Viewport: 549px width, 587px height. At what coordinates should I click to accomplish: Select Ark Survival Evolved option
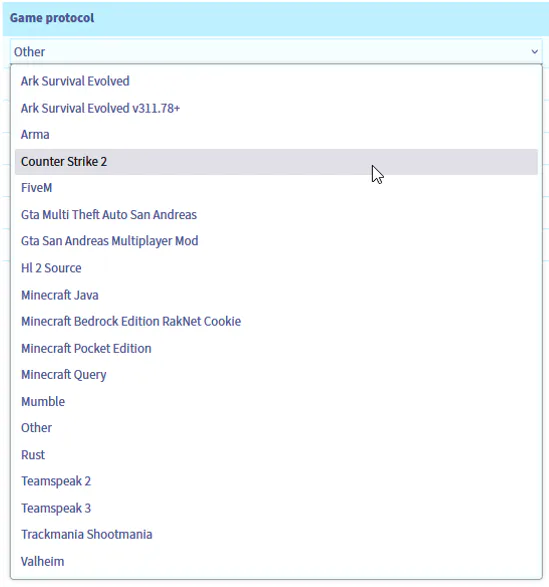[x=276, y=81]
